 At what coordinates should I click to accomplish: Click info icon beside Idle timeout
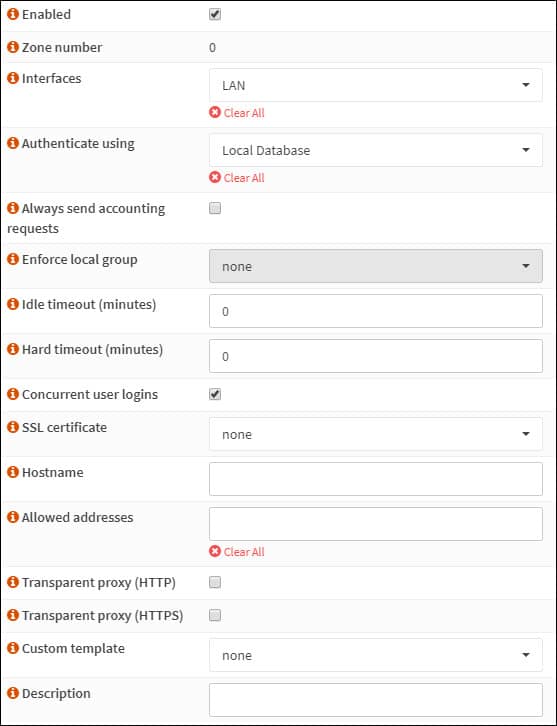coord(13,304)
